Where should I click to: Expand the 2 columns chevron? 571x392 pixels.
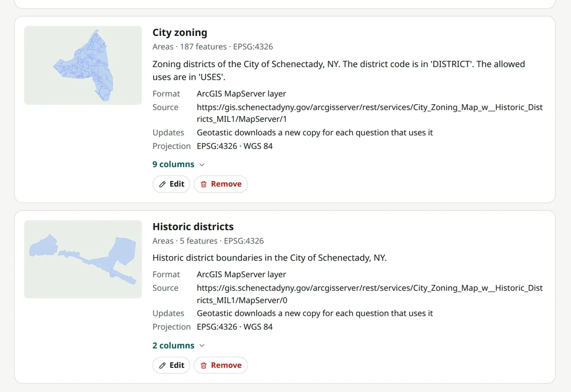[x=202, y=346]
